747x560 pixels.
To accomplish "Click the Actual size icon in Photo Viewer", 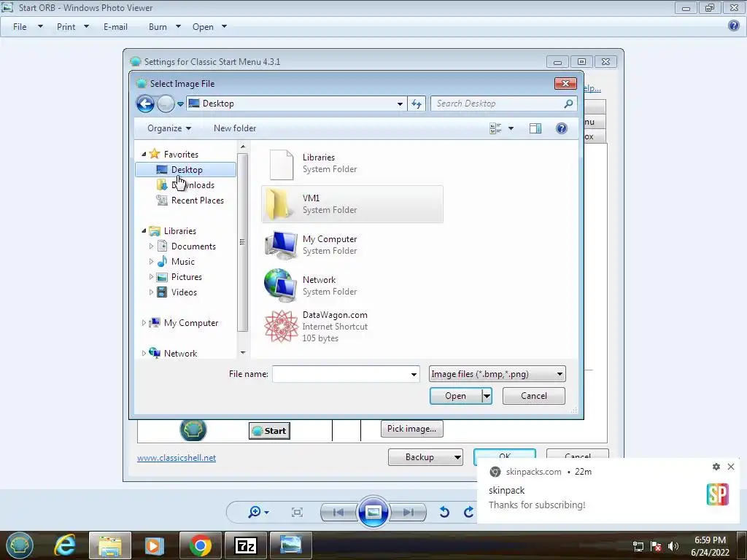I will [298, 513].
